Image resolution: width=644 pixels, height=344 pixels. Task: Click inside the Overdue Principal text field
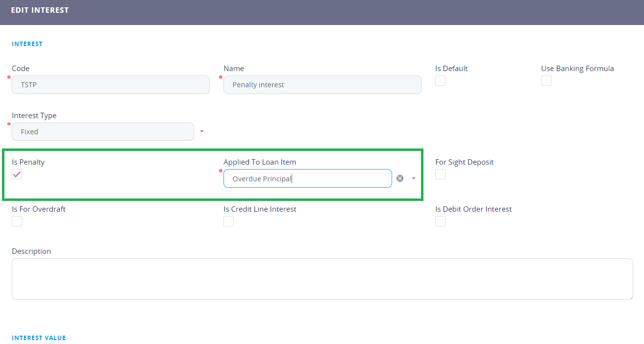pyautogui.click(x=307, y=178)
